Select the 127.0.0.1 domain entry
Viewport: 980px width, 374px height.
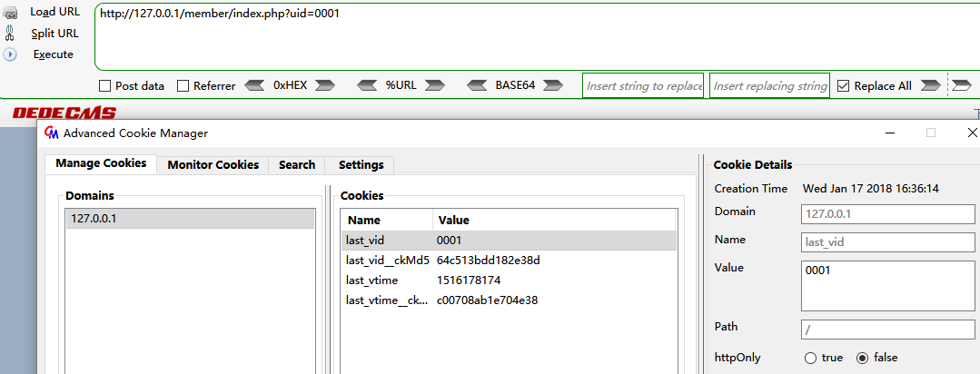(x=190, y=219)
